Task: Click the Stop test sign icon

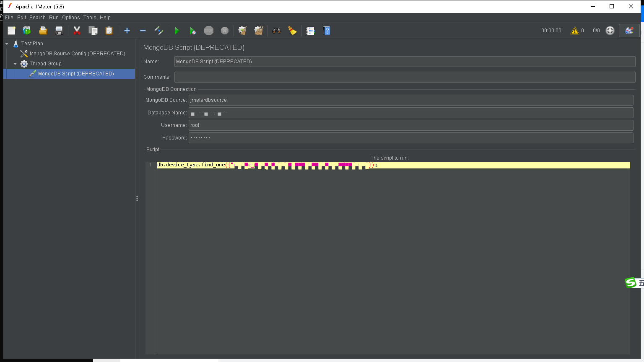Action: [x=209, y=31]
